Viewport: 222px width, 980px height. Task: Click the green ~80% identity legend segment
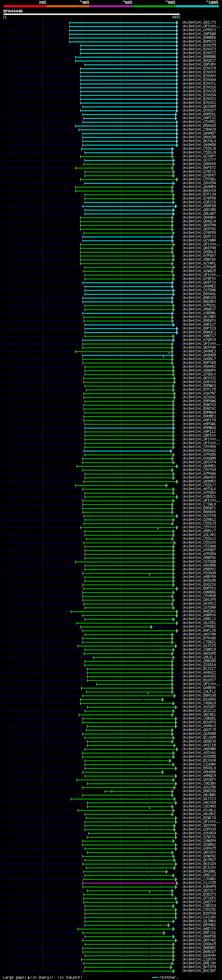tap(154, 6)
